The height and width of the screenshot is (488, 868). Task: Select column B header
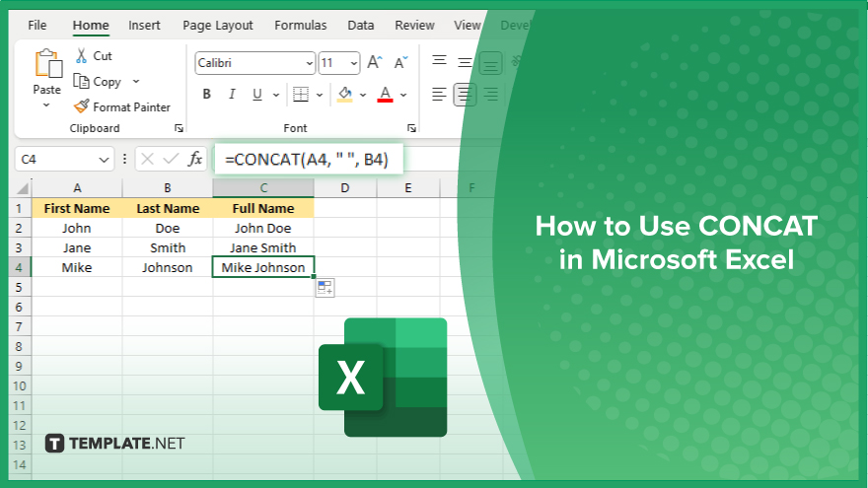[167, 188]
